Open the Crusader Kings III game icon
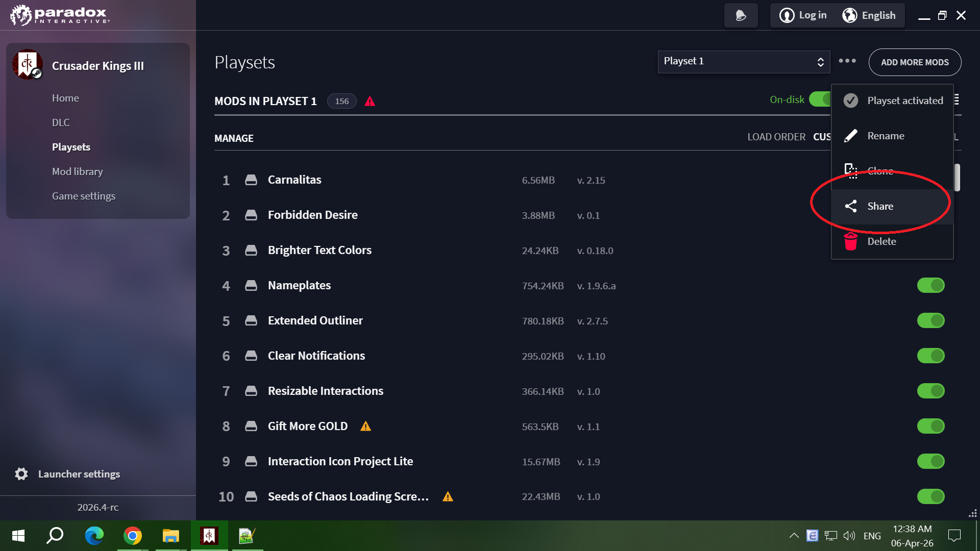The width and height of the screenshot is (980, 551). click(28, 65)
